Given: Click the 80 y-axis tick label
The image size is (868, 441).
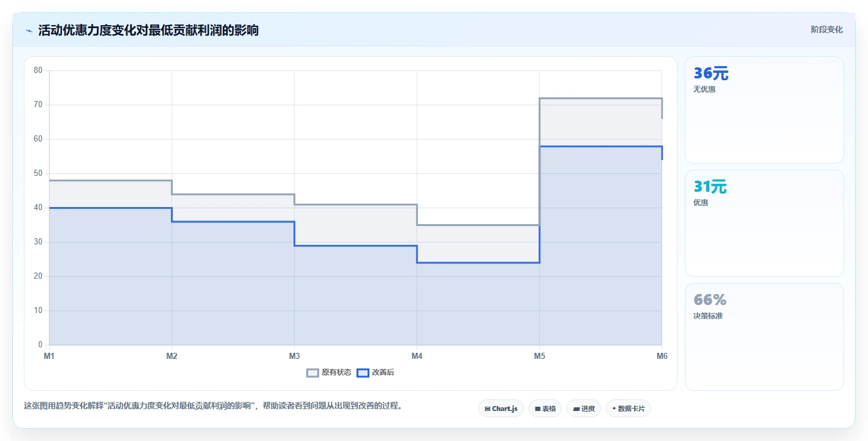Looking at the screenshot, I should [38, 70].
